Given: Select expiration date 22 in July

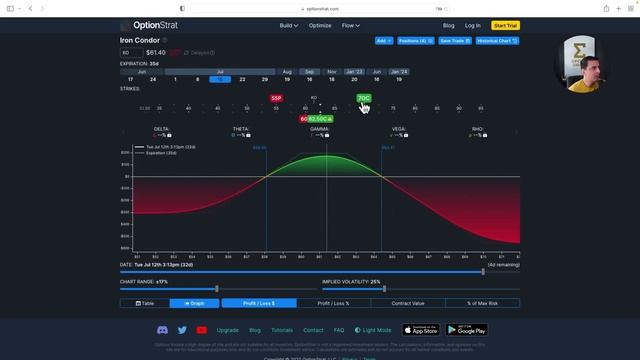Looking at the screenshot, I should [x=242, y=79].
